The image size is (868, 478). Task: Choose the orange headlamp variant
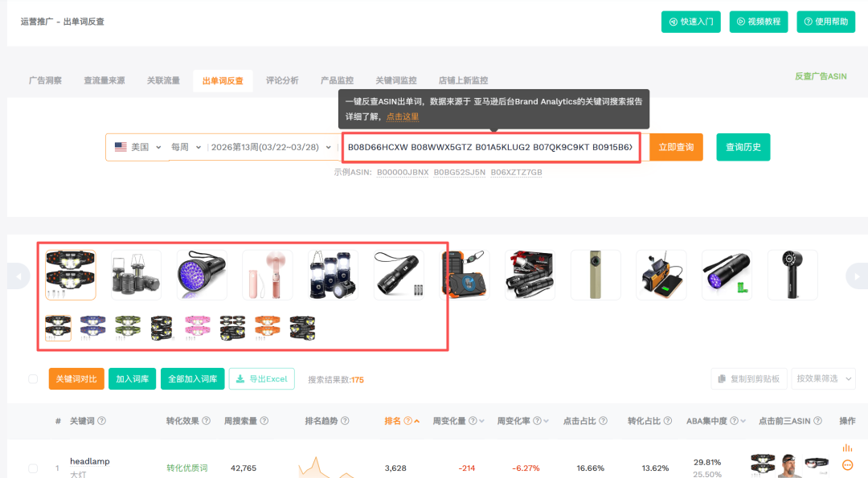[x=268, y=328]
